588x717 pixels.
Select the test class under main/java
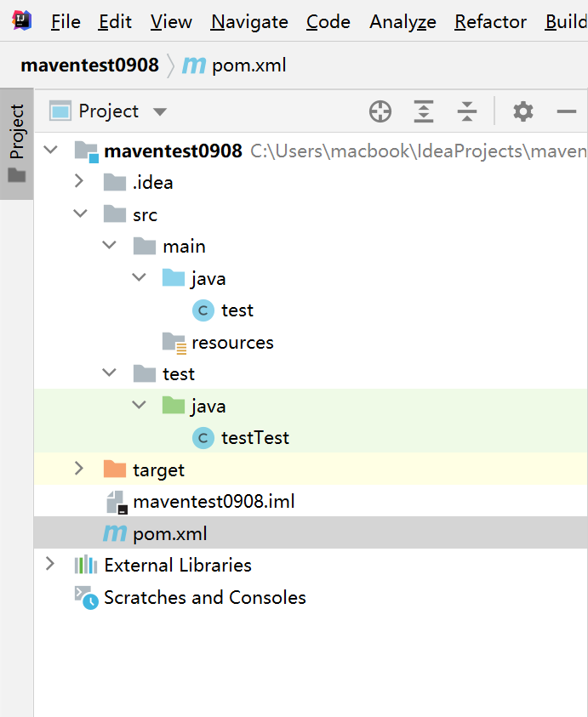pyautogui.click(x=237, y=310)
